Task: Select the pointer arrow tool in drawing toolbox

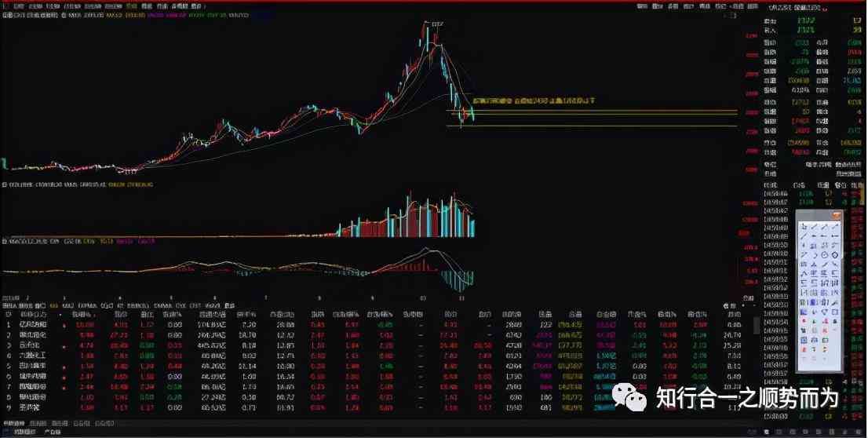Action: click(804, 226)
